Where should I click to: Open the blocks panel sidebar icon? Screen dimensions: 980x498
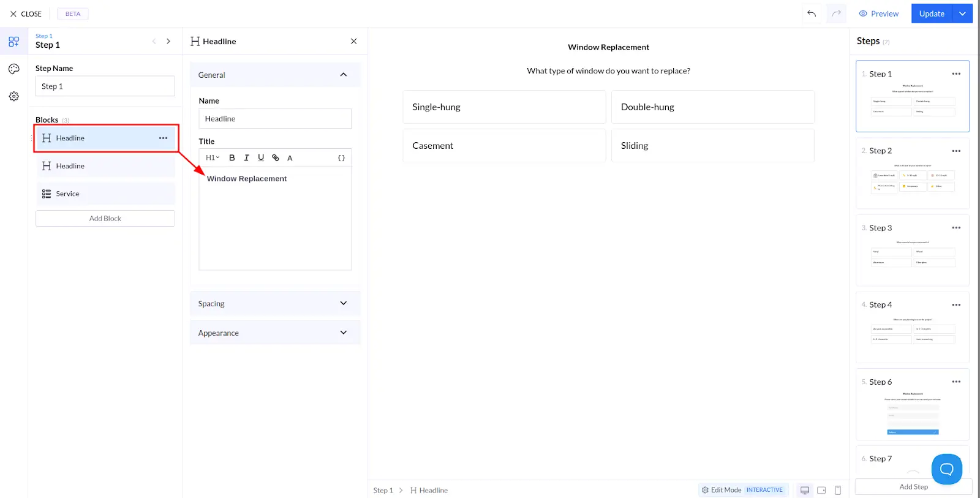pos(13,42)
